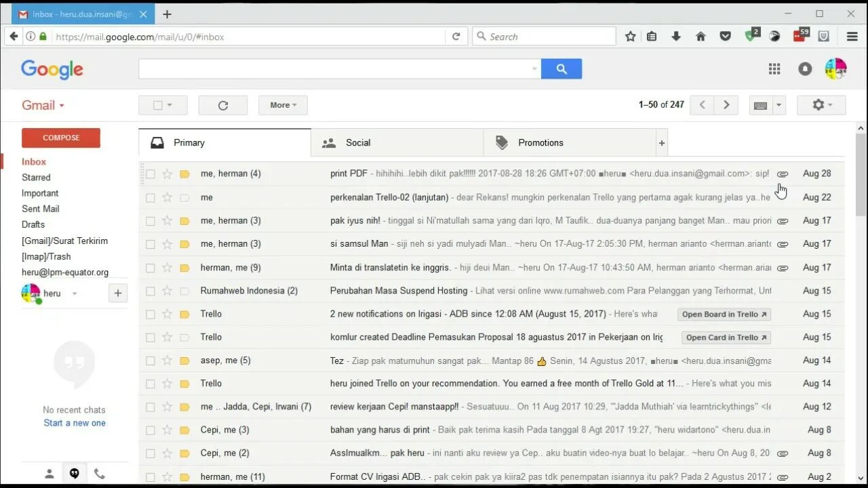The image size is (868, 488).
Task: Open the [Imap]/Trash label
Action: pyautogui.click(x=46, y=256)
